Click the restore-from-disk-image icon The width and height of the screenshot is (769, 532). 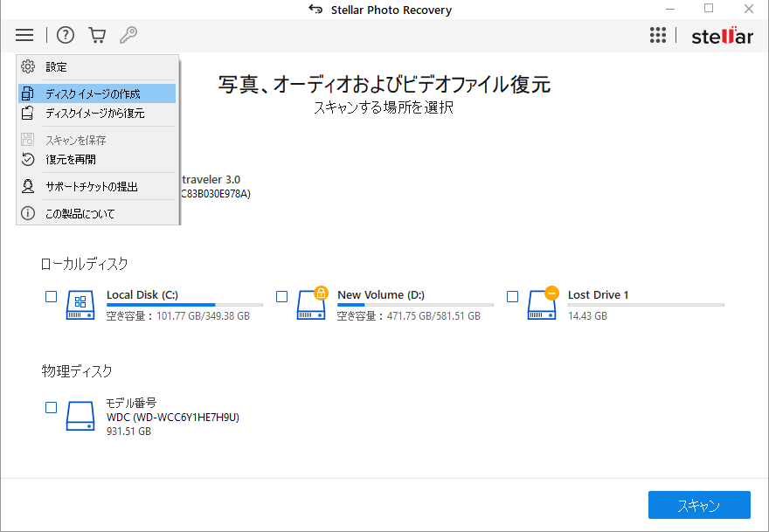28,113
